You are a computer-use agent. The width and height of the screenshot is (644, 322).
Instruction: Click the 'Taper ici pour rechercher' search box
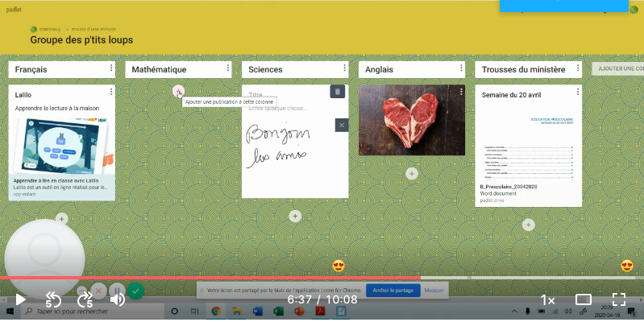[x=91, y=312]
